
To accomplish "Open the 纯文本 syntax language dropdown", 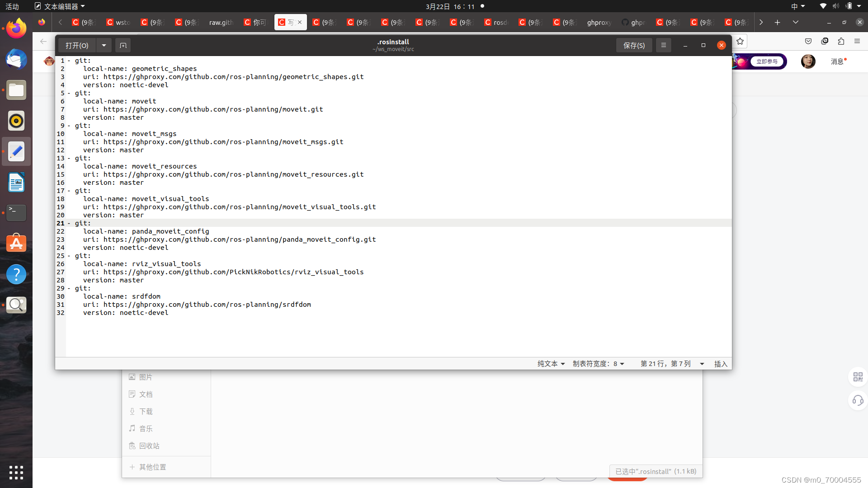I will click(x=551, y=364).
